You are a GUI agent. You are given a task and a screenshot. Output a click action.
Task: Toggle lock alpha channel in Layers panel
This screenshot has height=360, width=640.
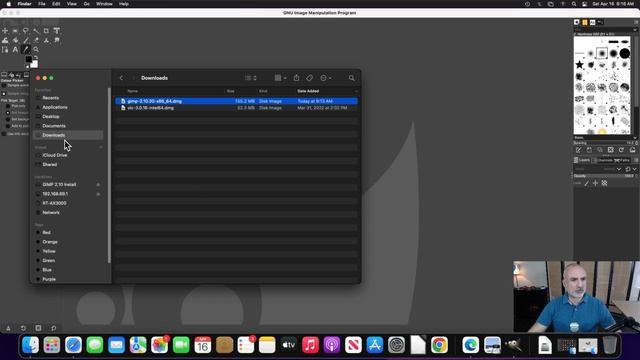[x=604, y=183]
